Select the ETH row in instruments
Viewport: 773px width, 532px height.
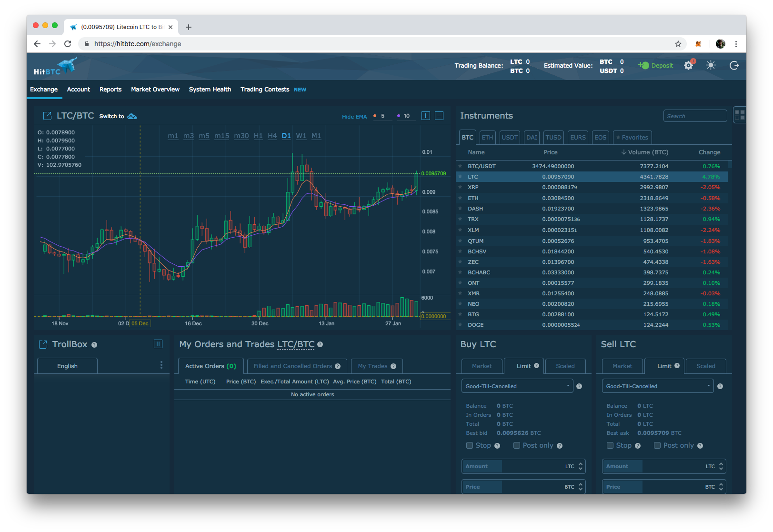coord(592,198)
